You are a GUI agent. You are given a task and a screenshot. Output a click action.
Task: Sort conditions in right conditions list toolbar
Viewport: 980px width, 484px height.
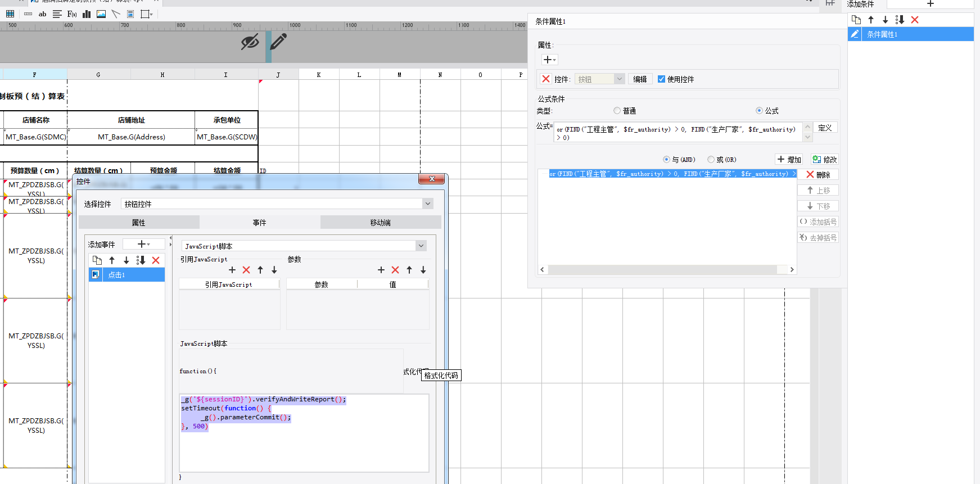click(x=900, y=20)
